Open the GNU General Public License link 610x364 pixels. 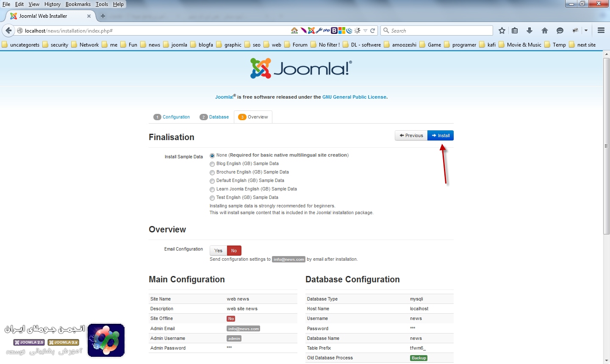354,97
